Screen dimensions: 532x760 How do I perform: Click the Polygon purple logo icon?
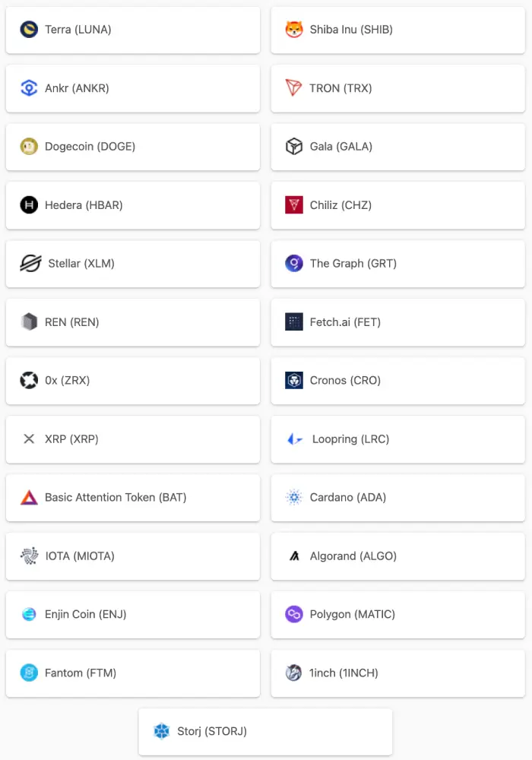294,614
